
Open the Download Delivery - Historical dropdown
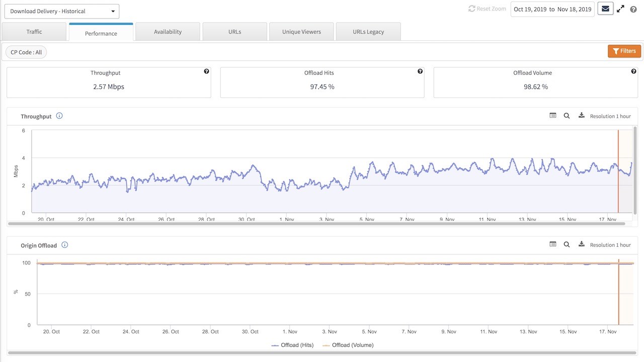[x=62, y=11]
